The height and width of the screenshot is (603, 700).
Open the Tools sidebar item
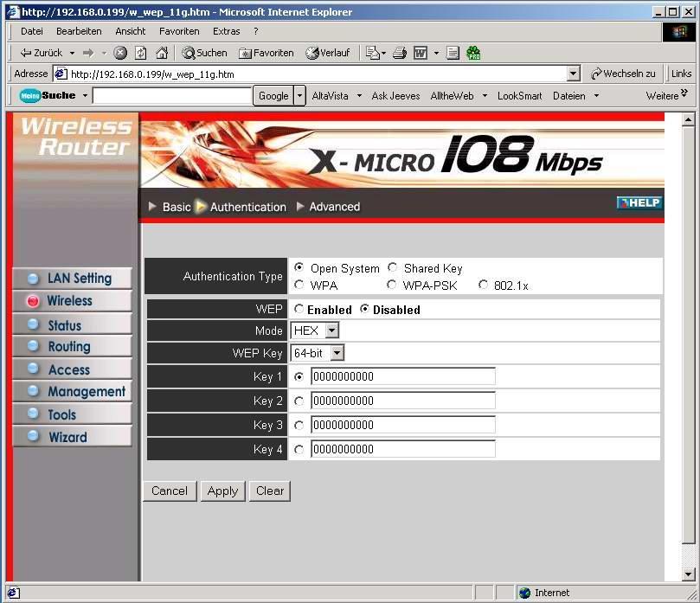point(73,414)
